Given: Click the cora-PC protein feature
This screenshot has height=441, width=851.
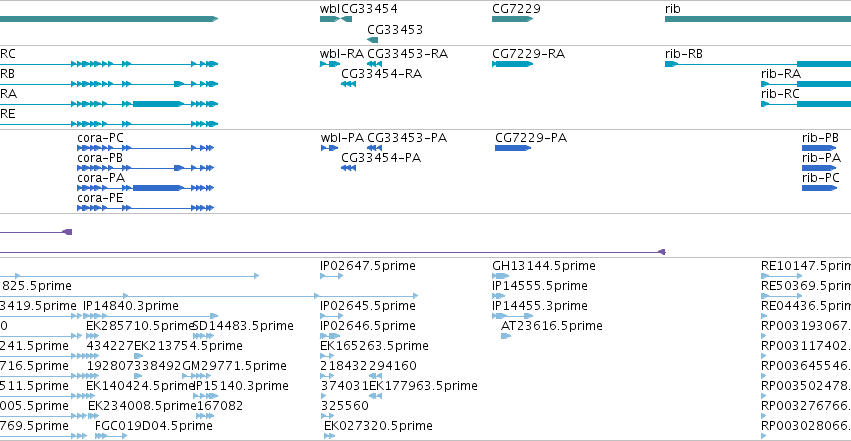Looking at the screenshot, I should coord(145,148).
